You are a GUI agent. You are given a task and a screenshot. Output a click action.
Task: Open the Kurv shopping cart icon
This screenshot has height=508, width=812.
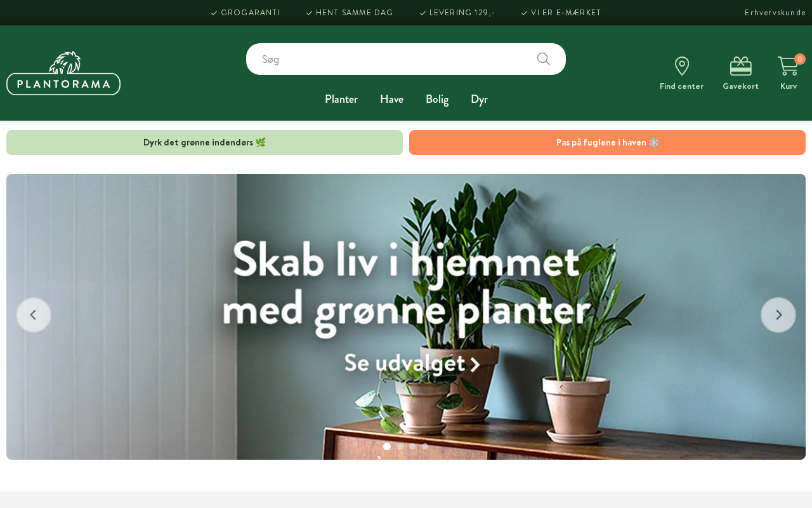click(788, 66)
